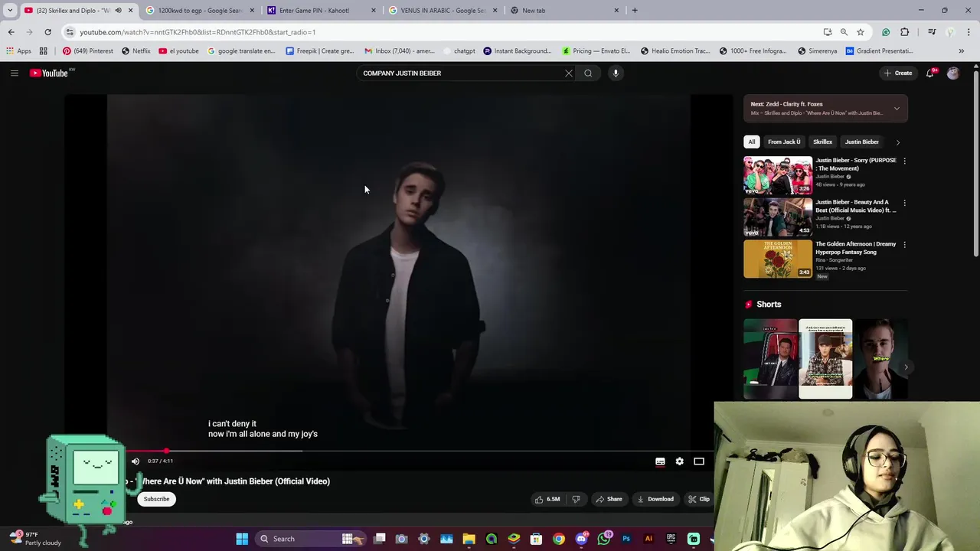Screen dimensions: 980x551
Task: Open The Golden Afternoon video thumbnail
Action: (x=778, y=259)
